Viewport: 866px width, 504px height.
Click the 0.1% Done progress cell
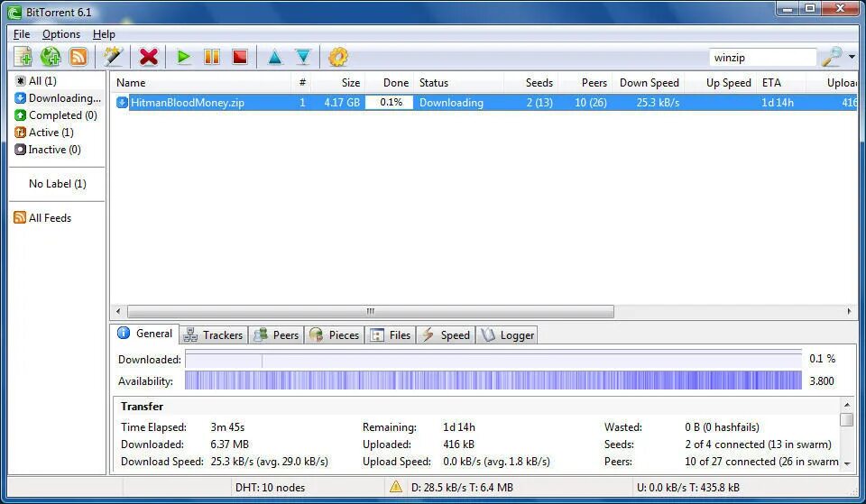pyautogui.click(x=390, y=102)
